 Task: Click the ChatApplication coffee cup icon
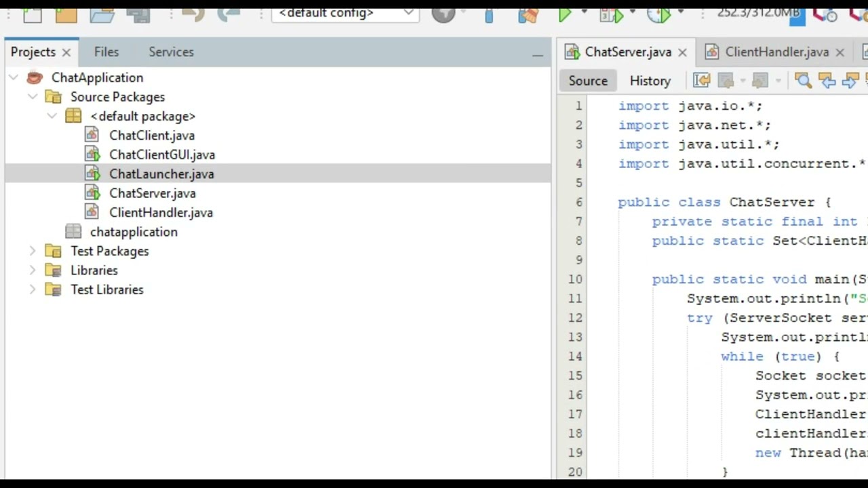point(34,77)
